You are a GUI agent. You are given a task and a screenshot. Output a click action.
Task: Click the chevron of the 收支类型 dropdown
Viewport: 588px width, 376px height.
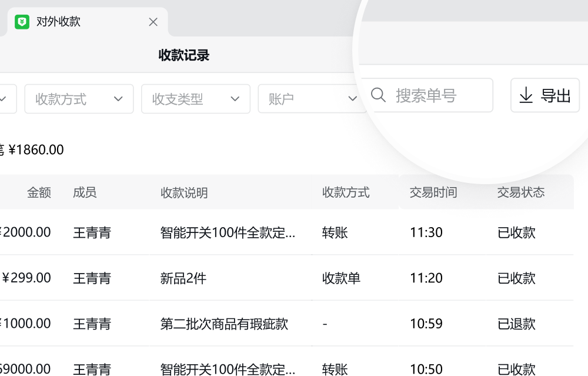[235, 99]
